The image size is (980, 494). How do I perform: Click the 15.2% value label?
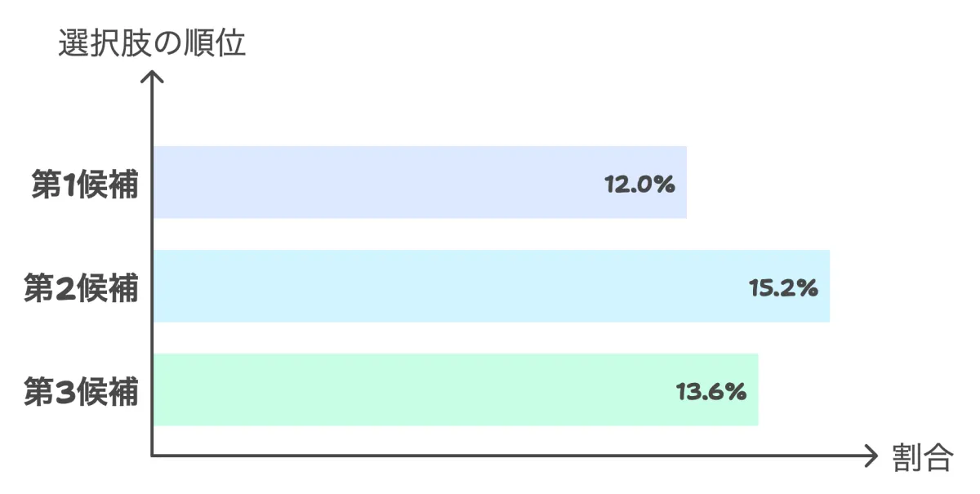783,288
